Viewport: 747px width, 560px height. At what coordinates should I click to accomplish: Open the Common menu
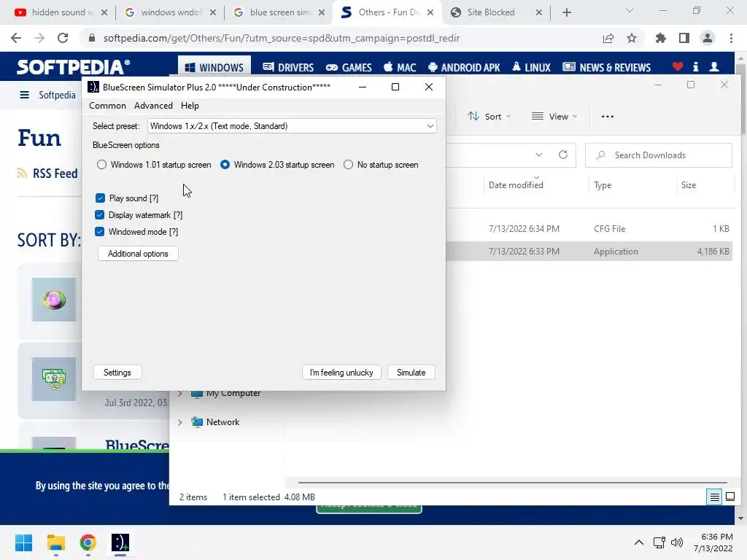[x=108, y=106]
